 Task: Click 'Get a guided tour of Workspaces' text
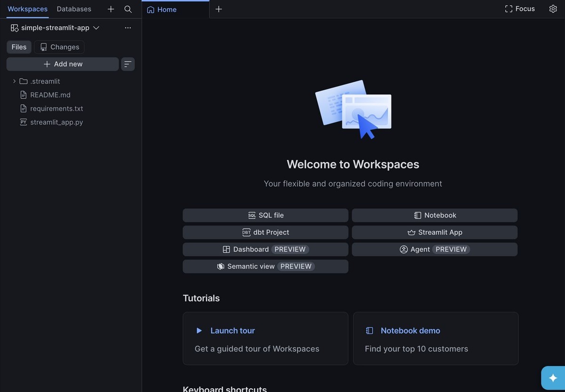[x=257, y=349]
